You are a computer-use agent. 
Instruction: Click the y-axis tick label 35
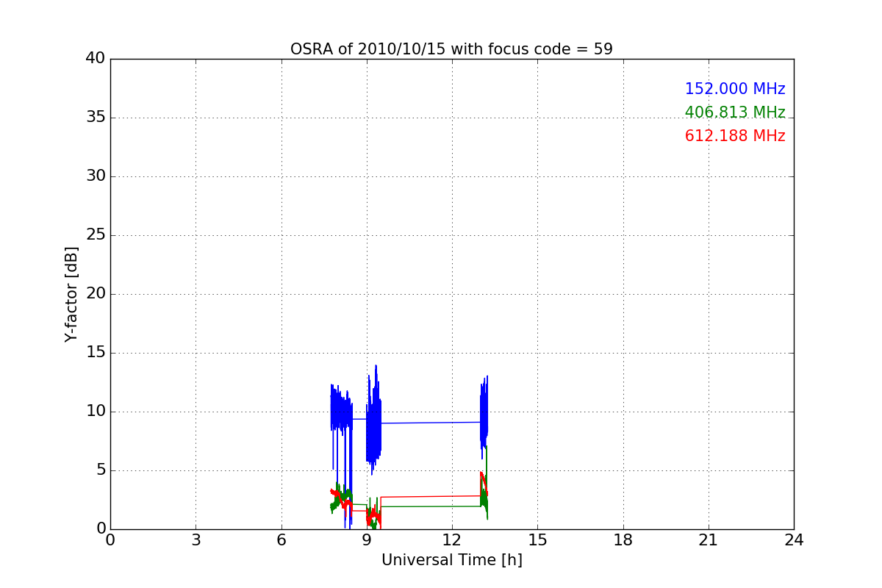coord(96,118)
